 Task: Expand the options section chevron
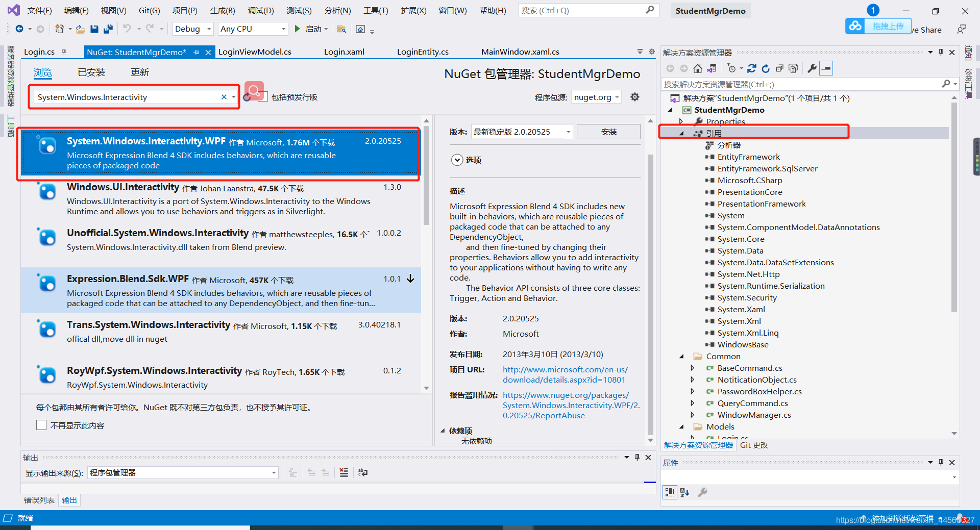click(x=457, y=160)
